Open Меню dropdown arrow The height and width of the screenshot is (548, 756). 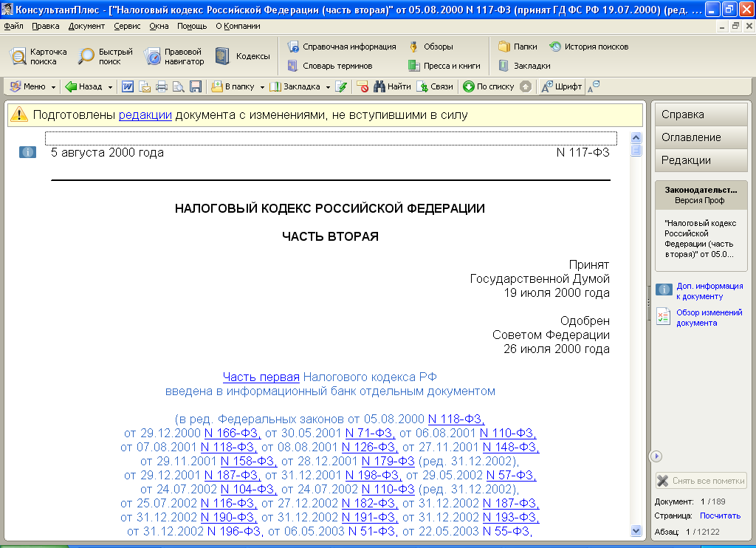pos(53,87)
